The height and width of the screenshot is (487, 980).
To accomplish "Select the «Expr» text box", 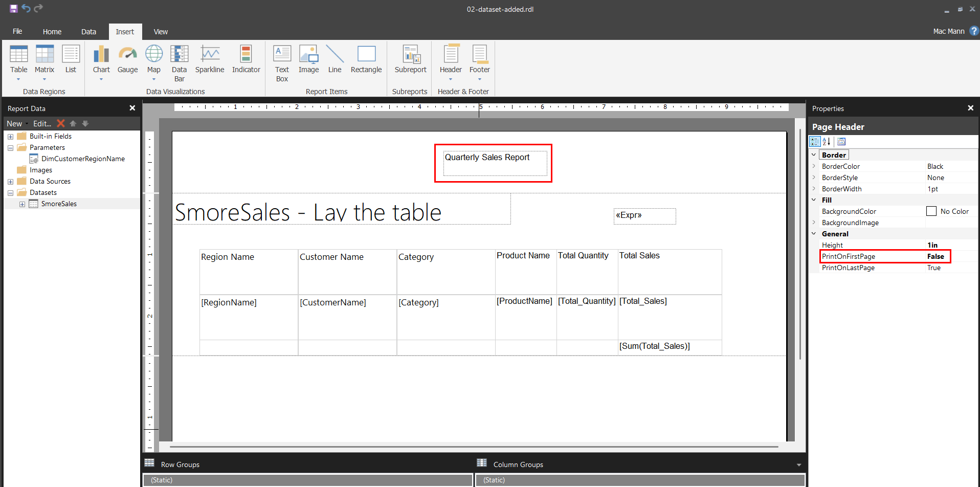I will (644, 216).
